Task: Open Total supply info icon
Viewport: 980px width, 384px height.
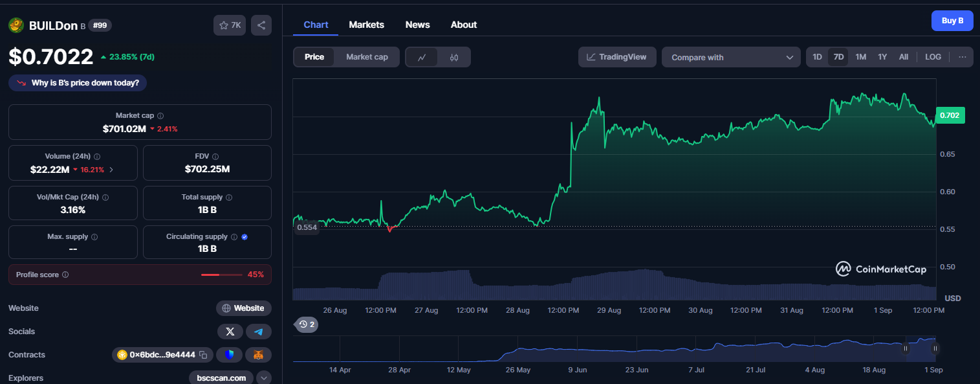Action: click(x=229, y=197)
